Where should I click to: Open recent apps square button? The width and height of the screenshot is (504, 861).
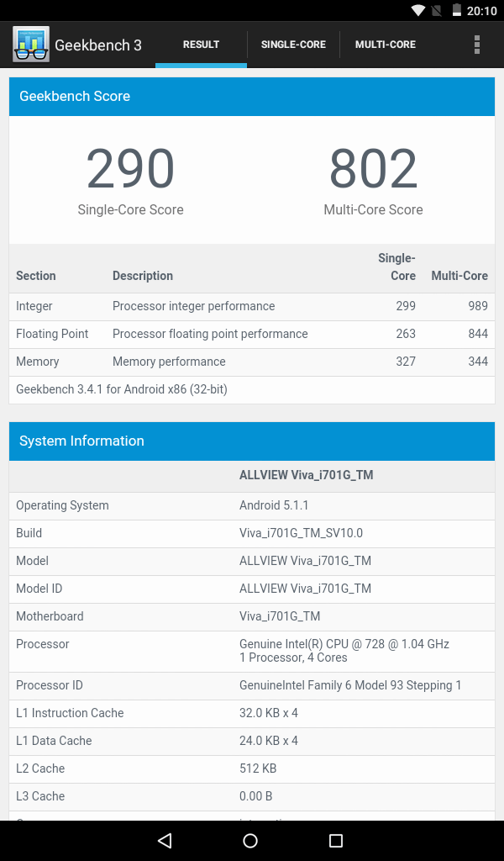pos(336,840)
